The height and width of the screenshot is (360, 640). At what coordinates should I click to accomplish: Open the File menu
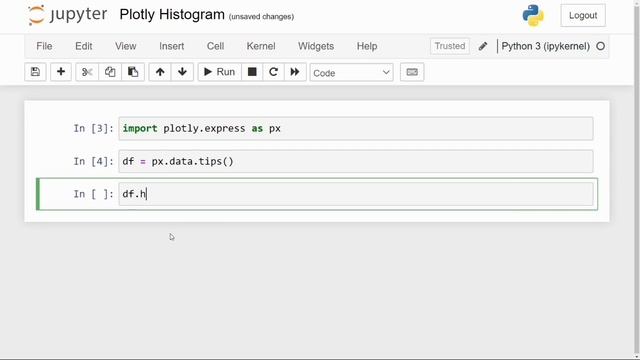(x=44, y=46)
